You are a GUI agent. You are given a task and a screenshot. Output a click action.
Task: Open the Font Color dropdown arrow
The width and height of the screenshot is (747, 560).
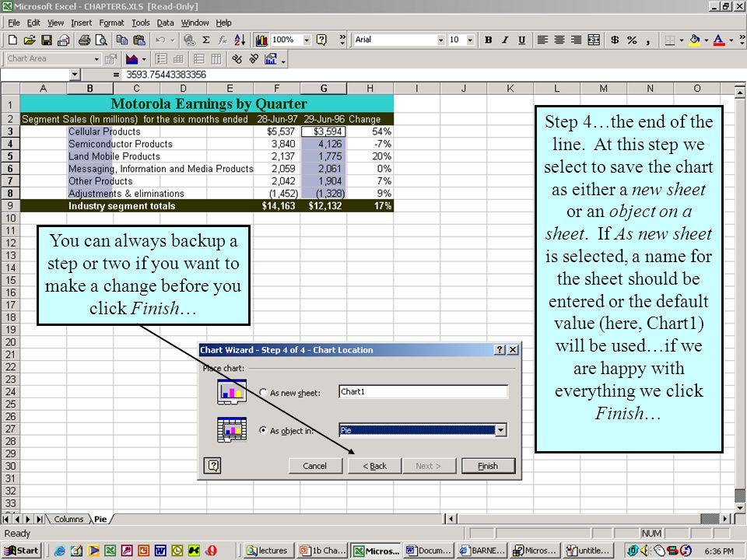tap(731, 40)
